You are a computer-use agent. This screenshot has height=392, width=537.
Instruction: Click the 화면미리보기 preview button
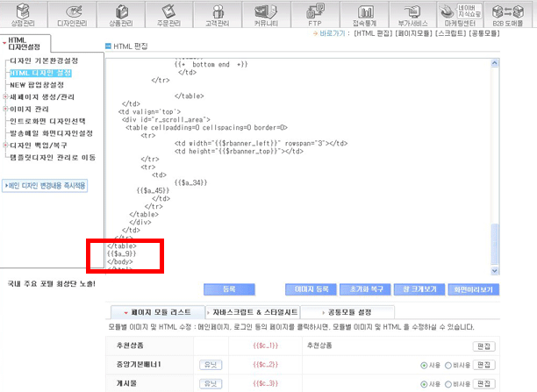point(473,289)
